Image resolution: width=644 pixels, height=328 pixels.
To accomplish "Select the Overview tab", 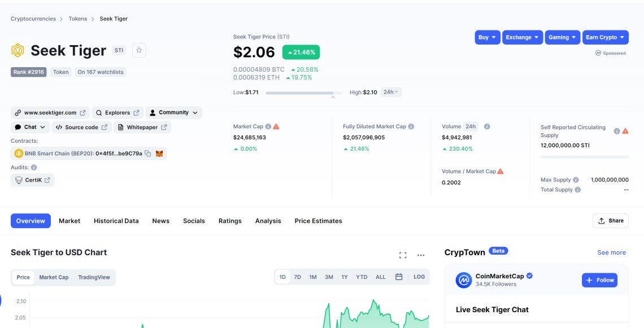I will coord(31,221).
